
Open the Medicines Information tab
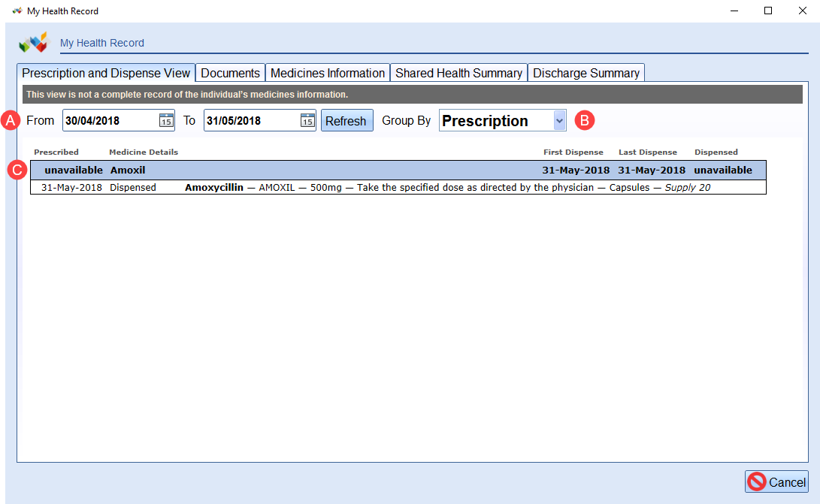327,72
